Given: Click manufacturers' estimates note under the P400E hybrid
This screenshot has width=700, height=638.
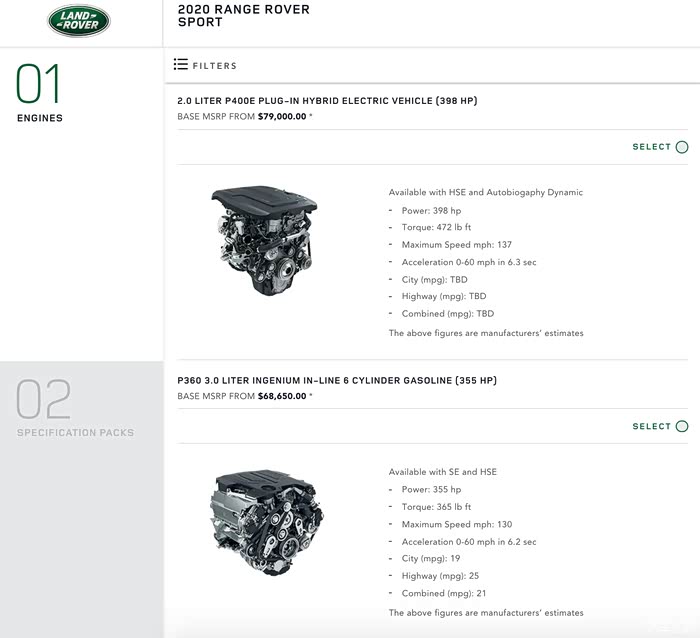Looking at the screenshot, I should point(486,333).
